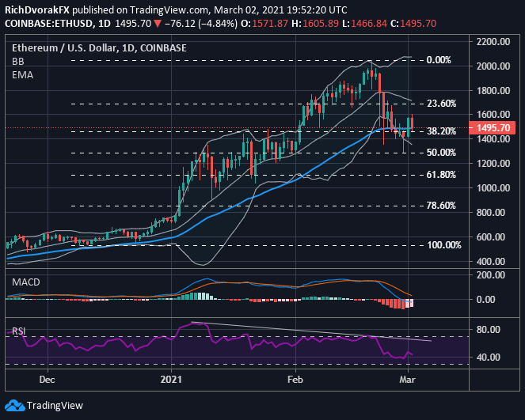525x420 pixels.
Task: Click the Dec label on time axis
Action: click(x=47, y=380)
